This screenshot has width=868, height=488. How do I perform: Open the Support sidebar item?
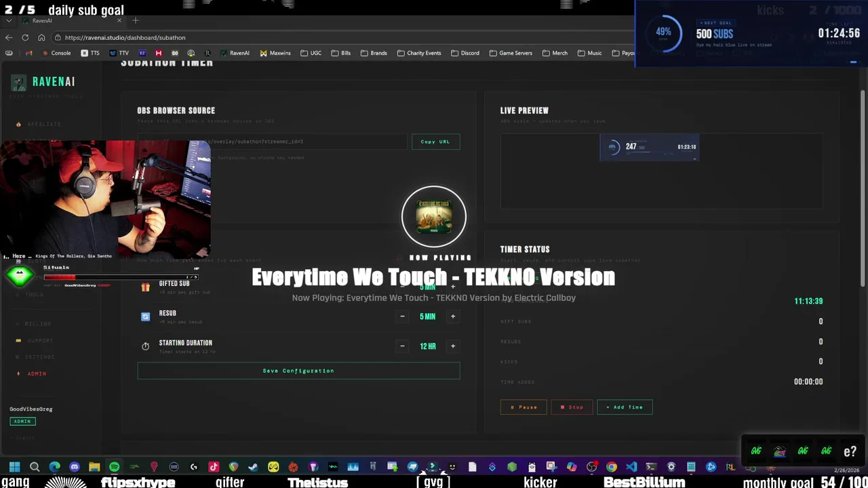click(x=35, y=340)
